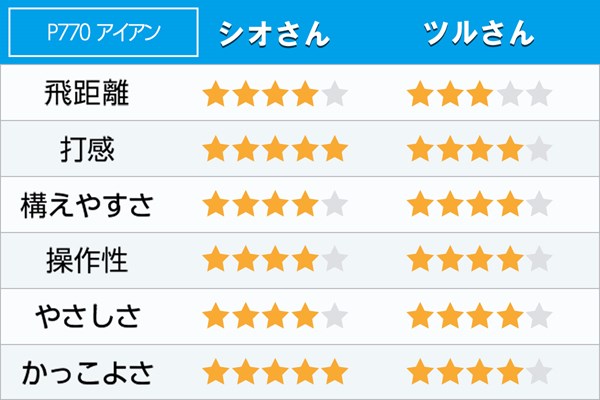
Task: Click the 打感 row label
Action: pyautogui.click(x=87, y=149)
